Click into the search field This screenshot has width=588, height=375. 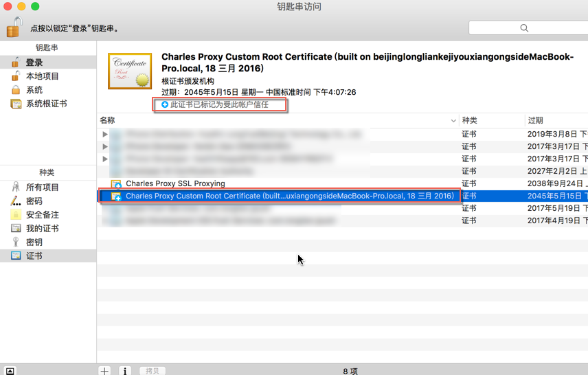coord(528,27)
